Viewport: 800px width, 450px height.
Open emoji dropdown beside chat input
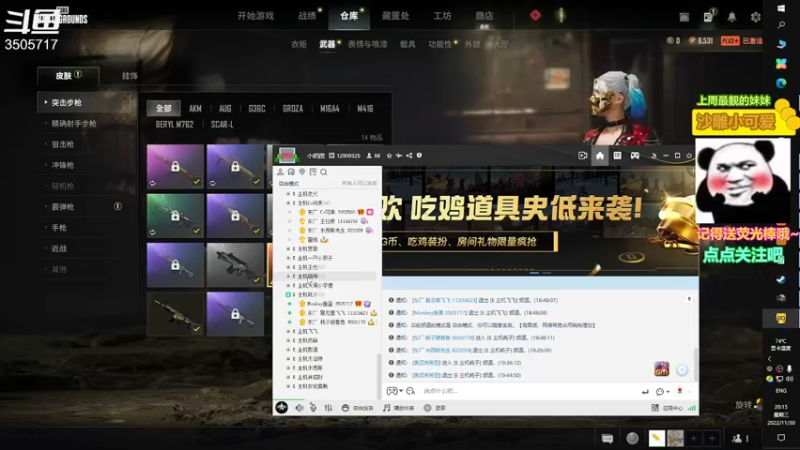(x=662, y=392)
